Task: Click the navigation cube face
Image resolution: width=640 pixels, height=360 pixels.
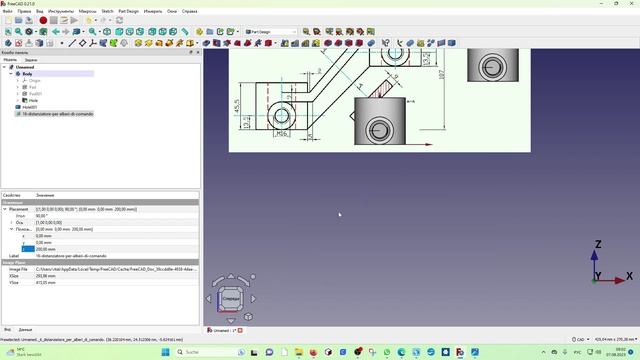Action: pos(231,299)
